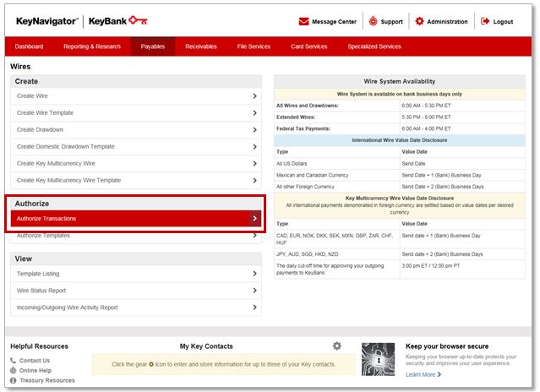This screenshot has width=540, height=392.
Task: Select Create Key Multicurrency Wire
Action: 56,164
